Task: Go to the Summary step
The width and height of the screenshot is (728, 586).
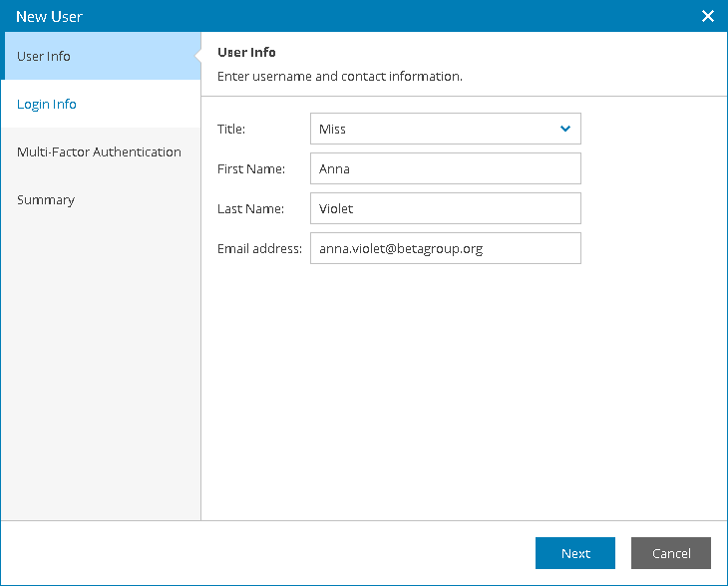Action: [46, 199]
